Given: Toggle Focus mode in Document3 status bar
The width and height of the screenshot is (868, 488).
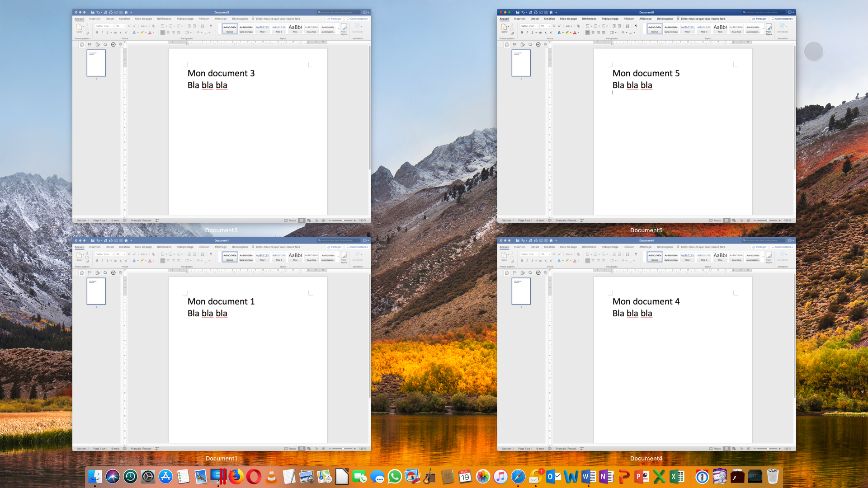Looking at the screenshot, I should 290,221.
